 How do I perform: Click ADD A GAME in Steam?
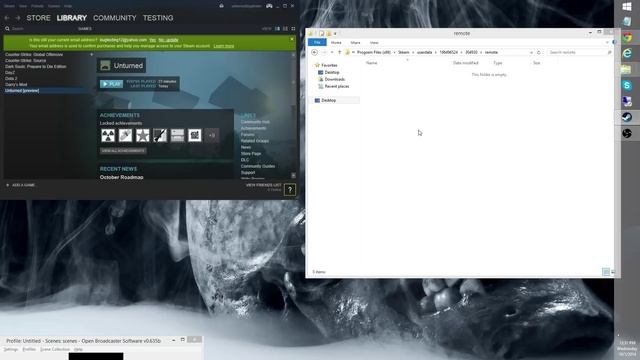tap(20, 185)
